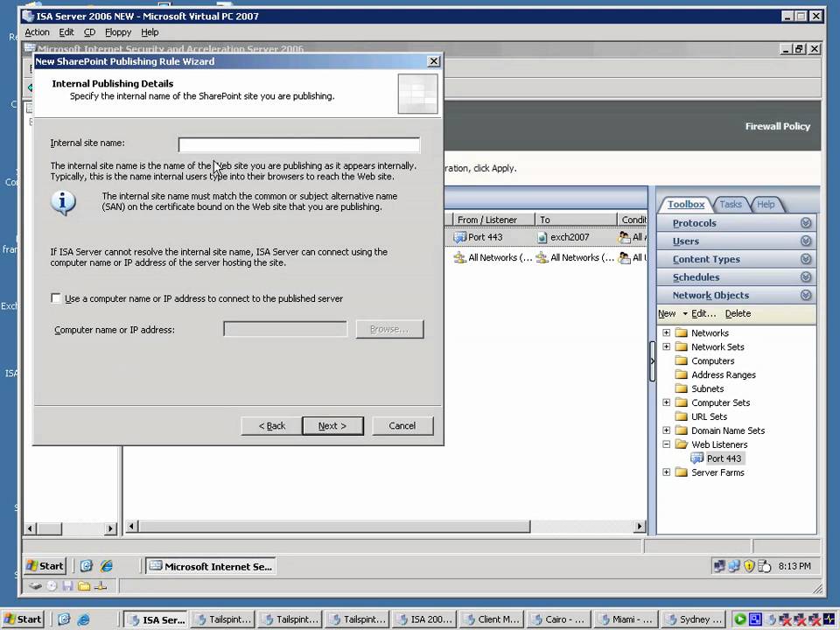Image resolution: width=840 pixels, height=630 pixels.
Task: Switch to the Toolbox tab
Action: [686, 204]
